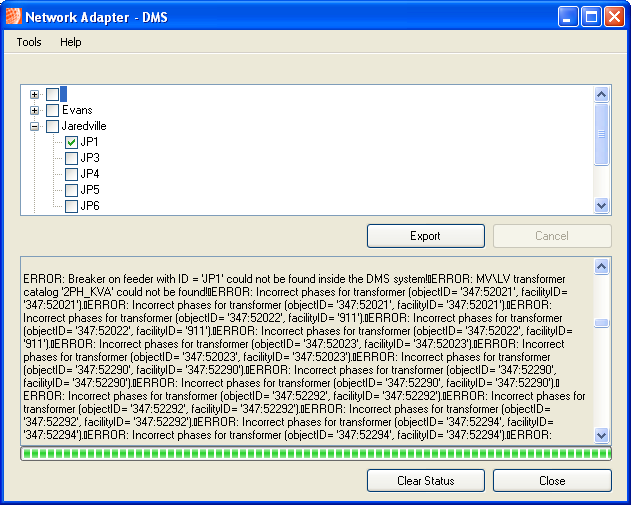
Task: Toggle the Jaredville checkbox
Action: pos(52,126)
